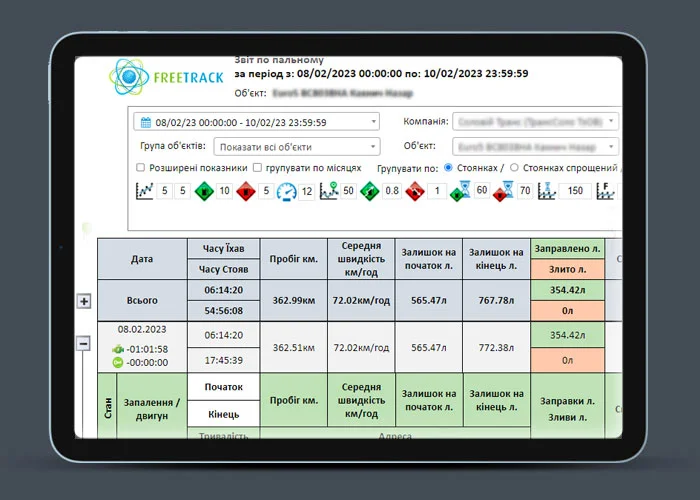The height and width of the screenshot is (500, 700).
Task: Click the red fuel drain diamond icon
Action: [246, 191]
